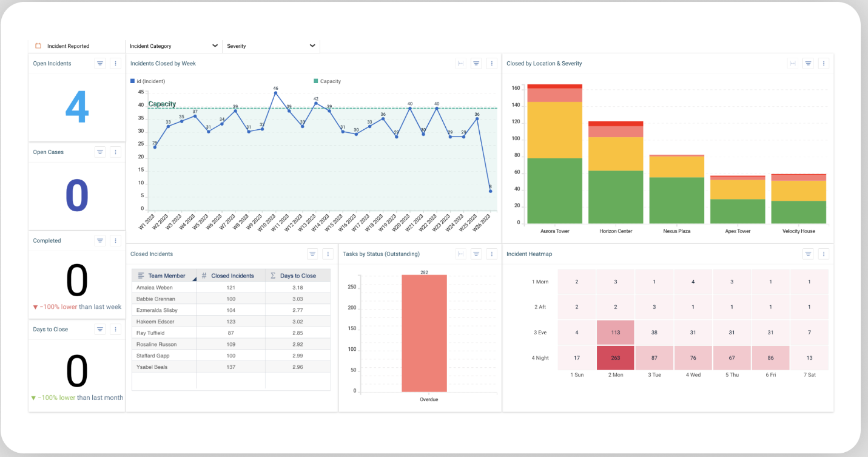This screenshot has width=868, height=457.
Task: Click the Incident Reported calendar icon
Action: pos(38,46)
